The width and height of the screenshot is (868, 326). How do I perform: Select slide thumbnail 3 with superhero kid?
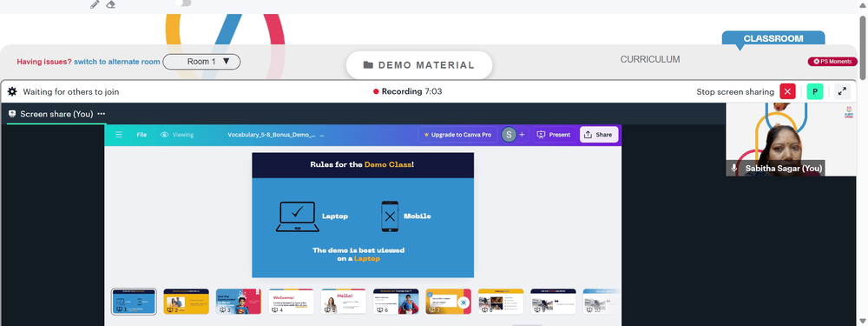click(239, 302)
